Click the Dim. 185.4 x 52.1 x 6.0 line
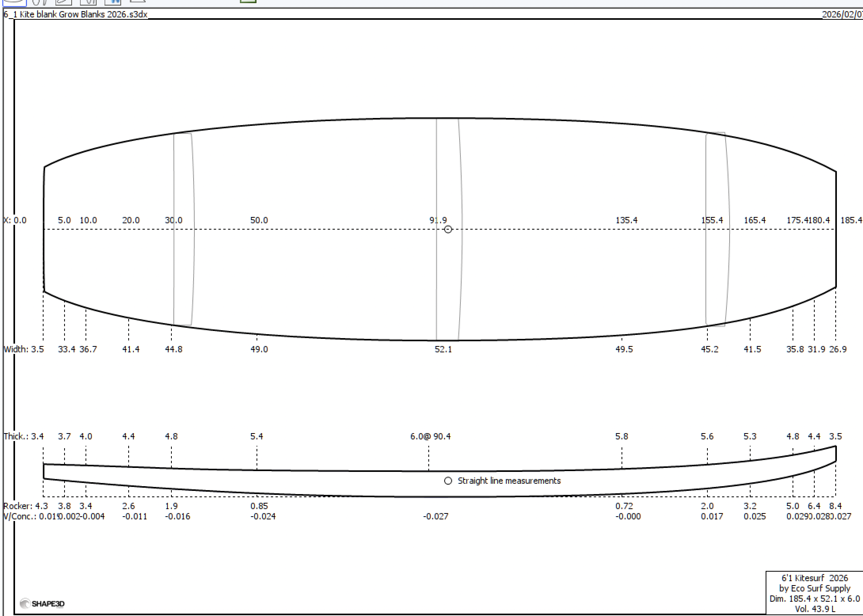Image resolution: width=863 pixels, height=616 pixels. pos(815,599)
